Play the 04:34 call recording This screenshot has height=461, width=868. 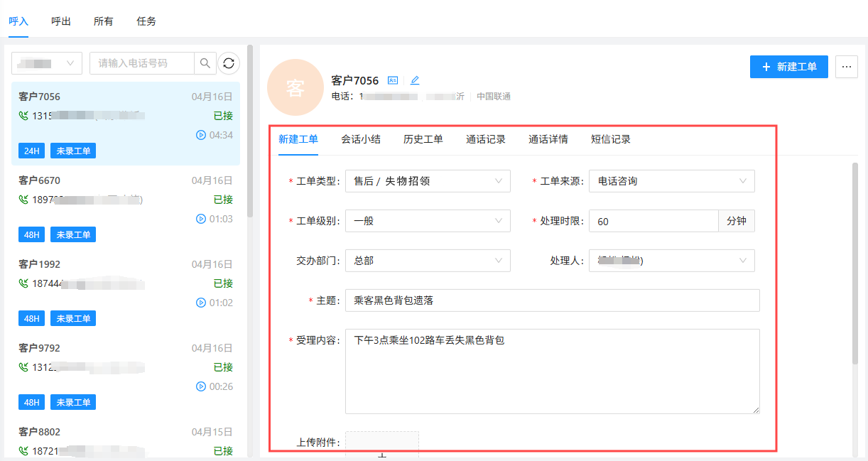(201, 135)
